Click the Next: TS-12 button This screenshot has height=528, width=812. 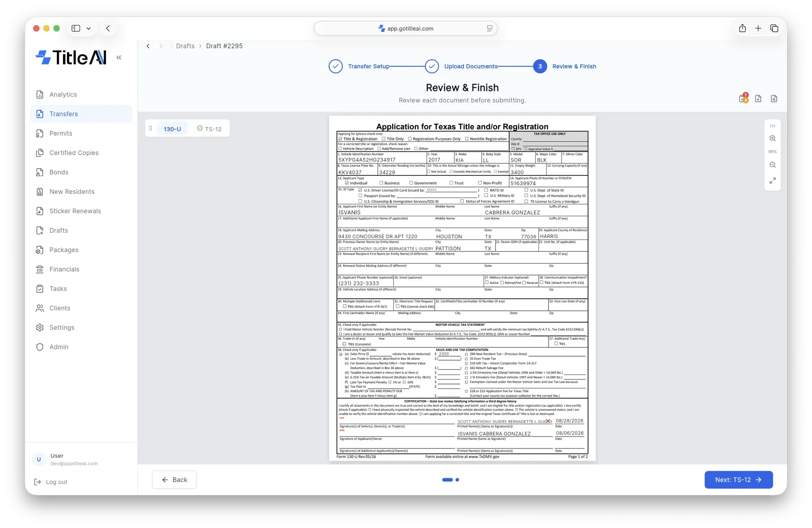739,480
